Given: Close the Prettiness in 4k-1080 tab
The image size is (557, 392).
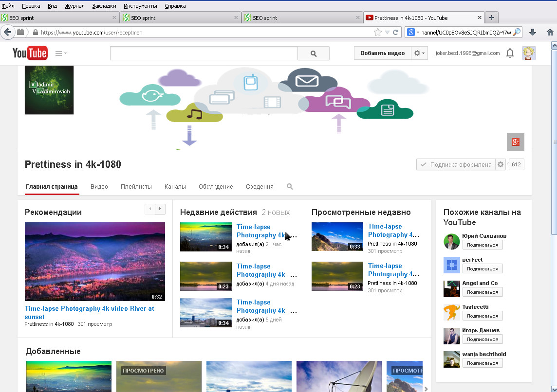Looking at the screenshot, I should pos(479,18).
